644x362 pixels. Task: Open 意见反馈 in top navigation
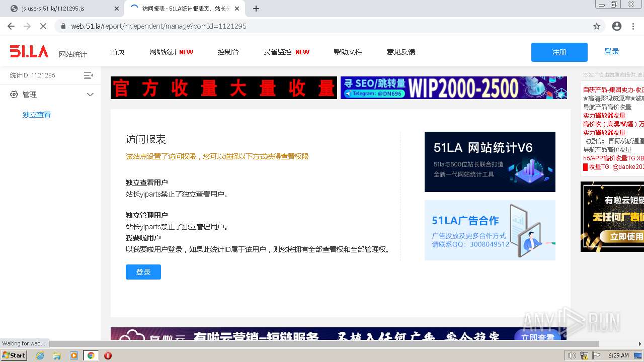click(401, 52)
